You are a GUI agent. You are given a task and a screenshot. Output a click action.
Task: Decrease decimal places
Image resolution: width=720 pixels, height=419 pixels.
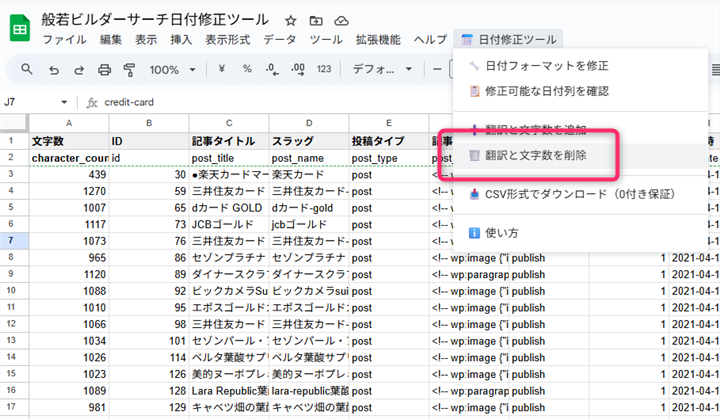pos(272,69)
